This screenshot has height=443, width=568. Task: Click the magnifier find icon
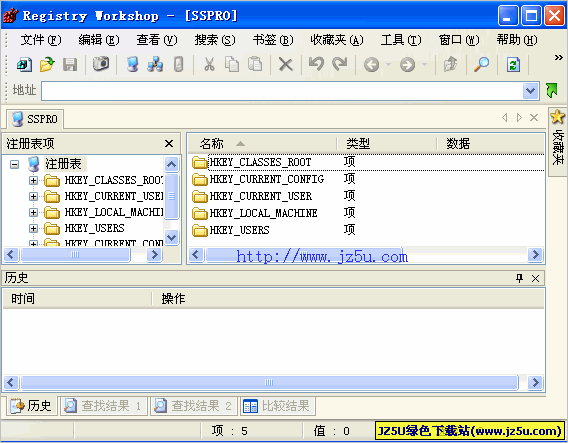tap(481, 64)
